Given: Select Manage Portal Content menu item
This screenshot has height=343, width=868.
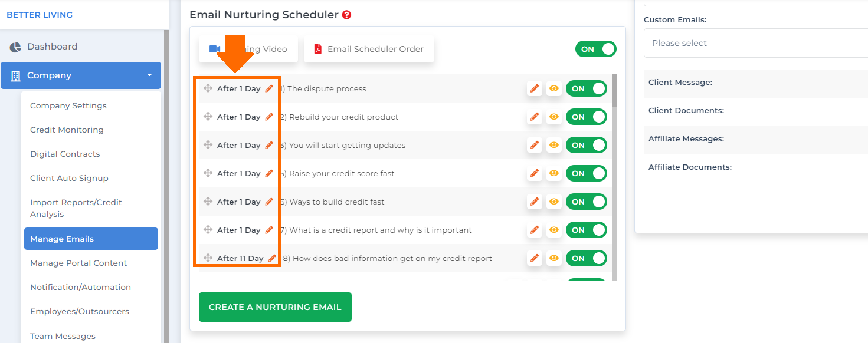Looking at the screenshot, I should tap(78, 263).
